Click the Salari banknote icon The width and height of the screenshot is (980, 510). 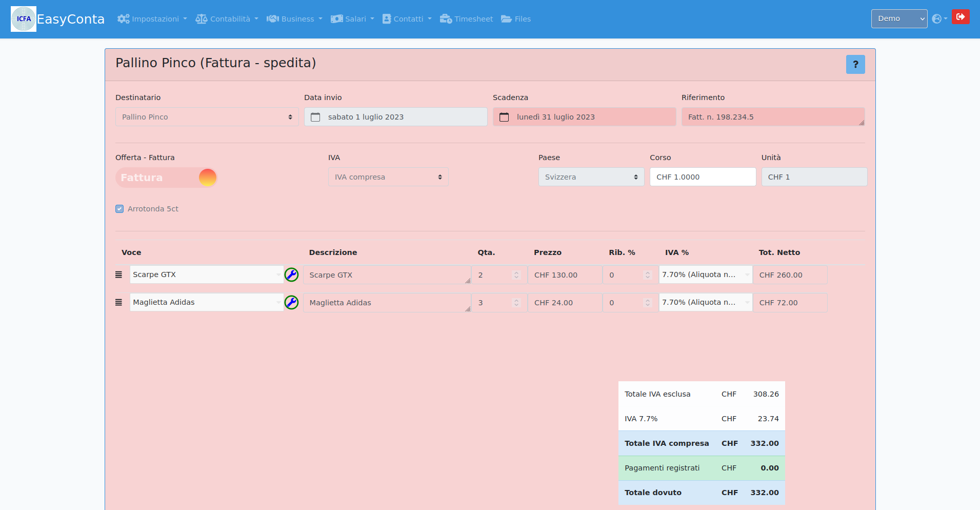[x=336, y=19]
